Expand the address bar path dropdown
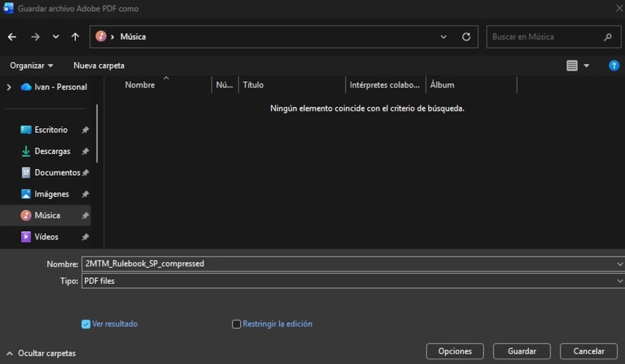Image resolution: width=625 pixels, height=364 pixels. 443,37
